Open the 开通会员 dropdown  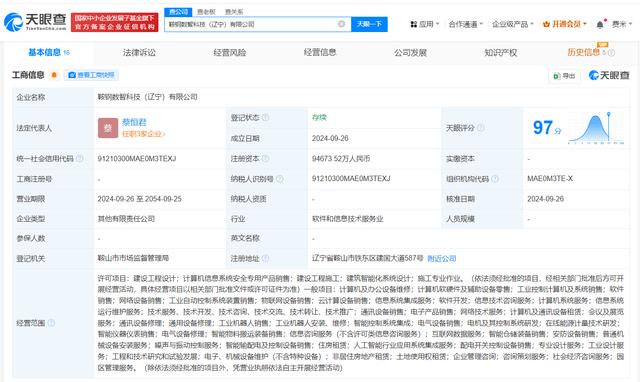pos(564,24)
